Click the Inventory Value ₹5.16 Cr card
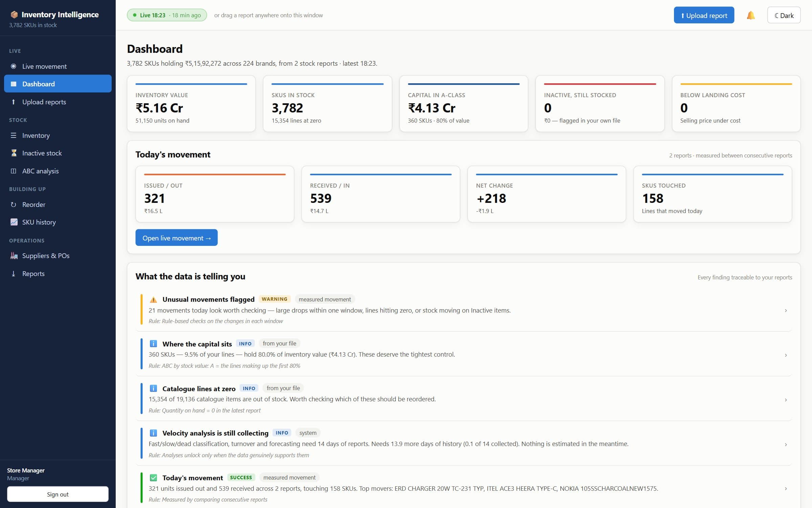This screenshot has height=508, width=812. click(191, 104)
